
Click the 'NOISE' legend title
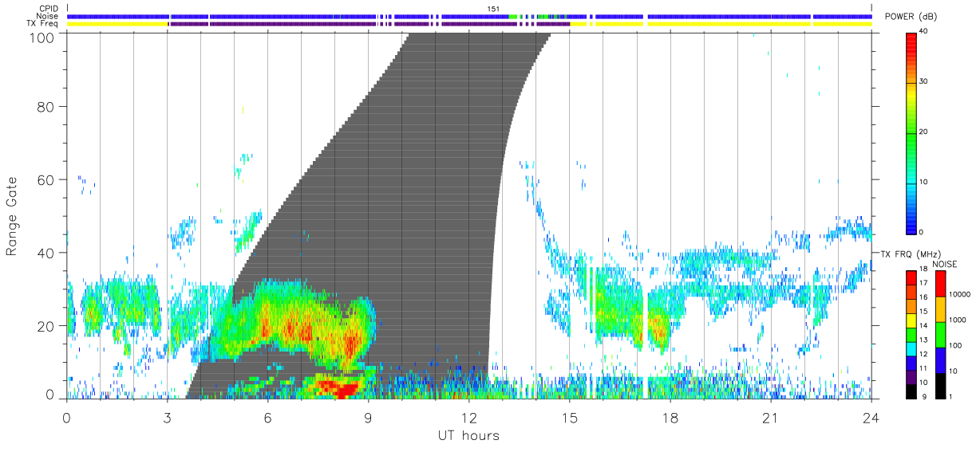coord(945,264)
